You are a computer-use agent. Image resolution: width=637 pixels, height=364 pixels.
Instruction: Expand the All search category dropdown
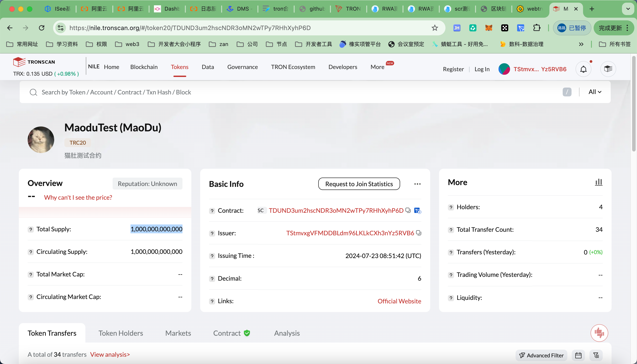(595, 92)
